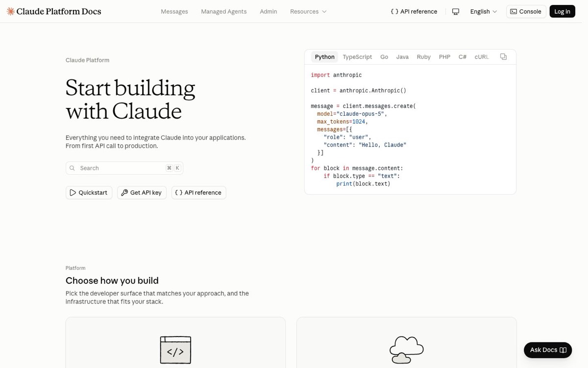This screenshot has height=368, width=588.
Task: Click the cloud infrastructure card icon
Action: (x=406, y=350)
